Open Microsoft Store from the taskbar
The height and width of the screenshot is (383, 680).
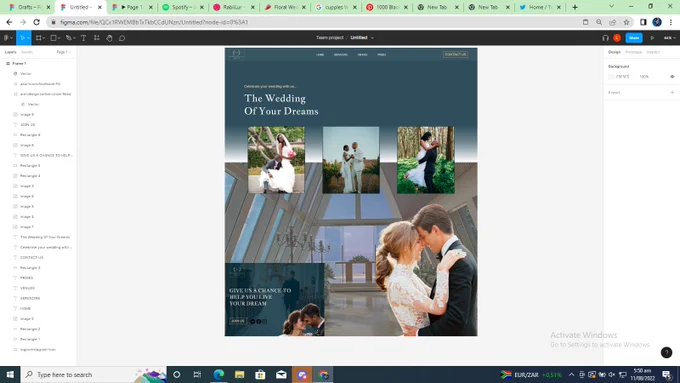tap(260, 375)
